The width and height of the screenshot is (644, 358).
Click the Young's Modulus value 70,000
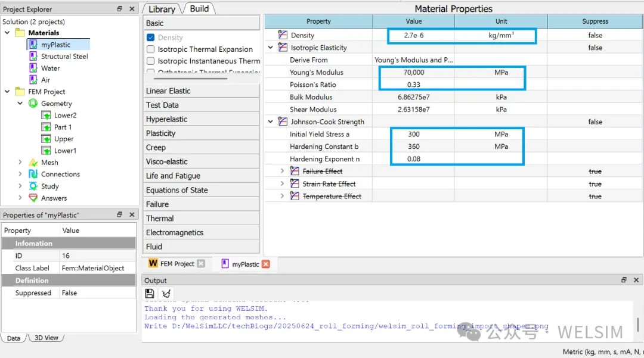coord(414,72)
